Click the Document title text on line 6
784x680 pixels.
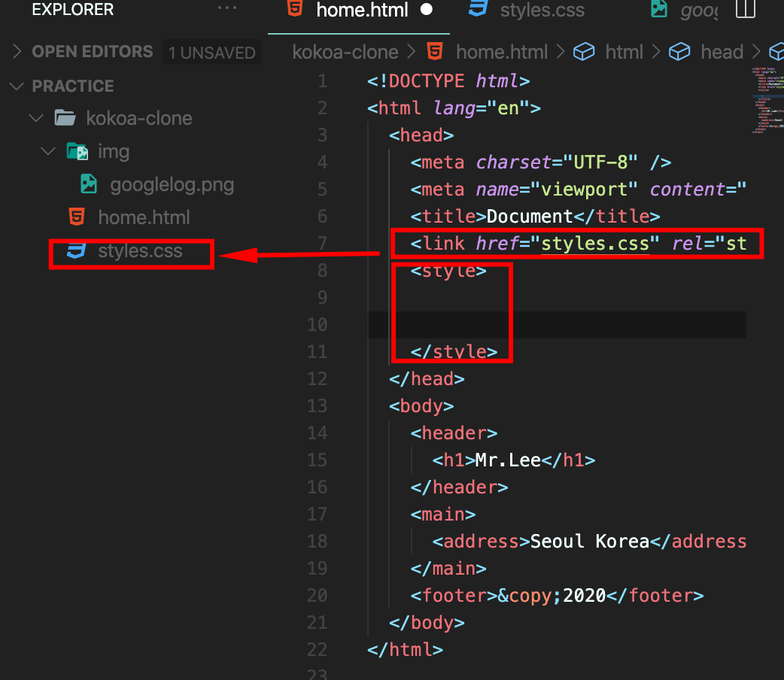(x=529, y=217)
